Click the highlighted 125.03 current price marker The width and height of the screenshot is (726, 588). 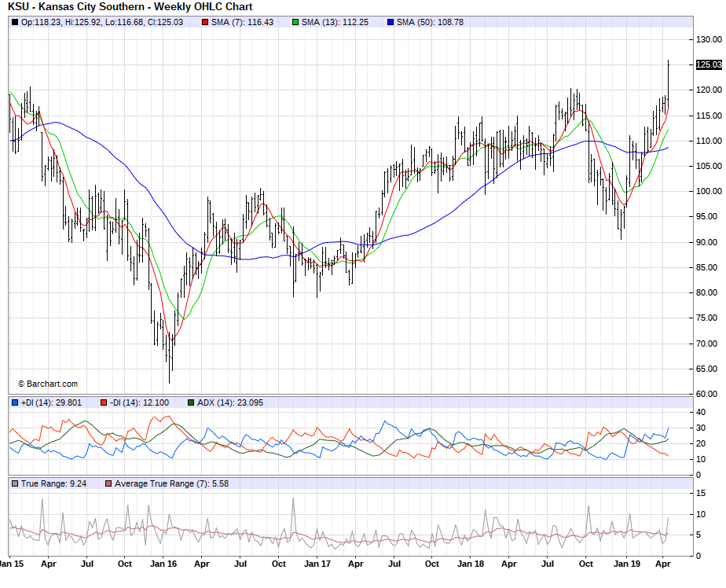[709, 64]
